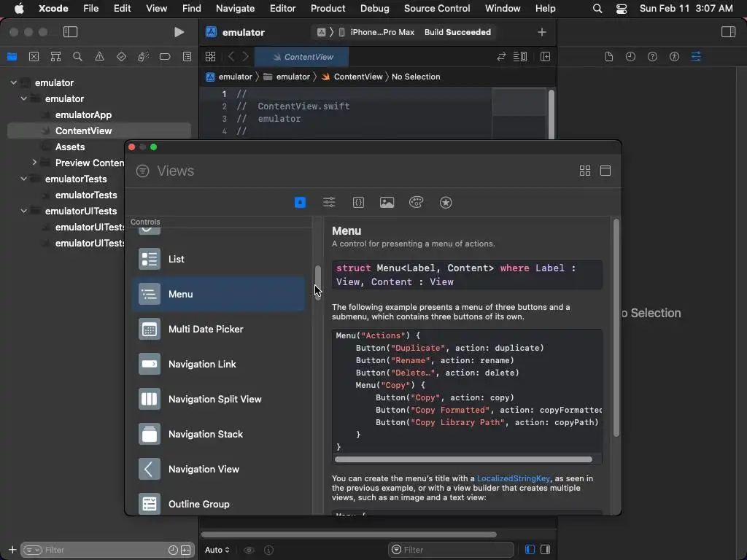Go forward in editor history
The image size is (747, 560).
click(245, 57)
